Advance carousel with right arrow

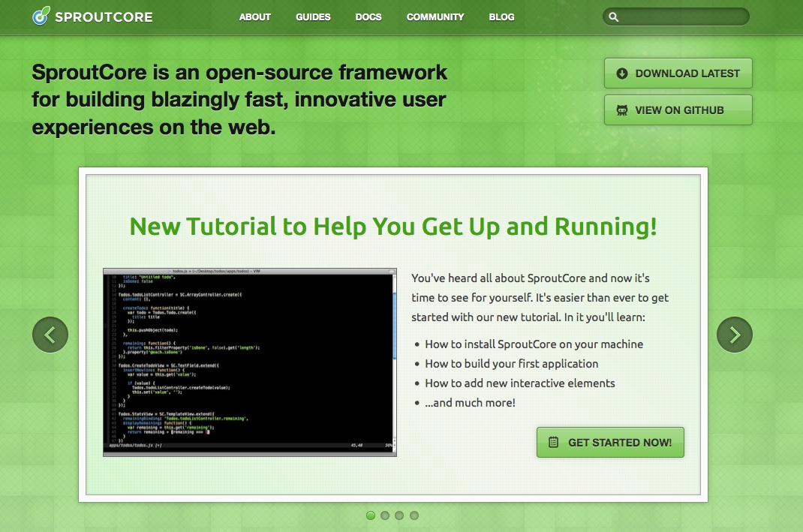[735, 335]
